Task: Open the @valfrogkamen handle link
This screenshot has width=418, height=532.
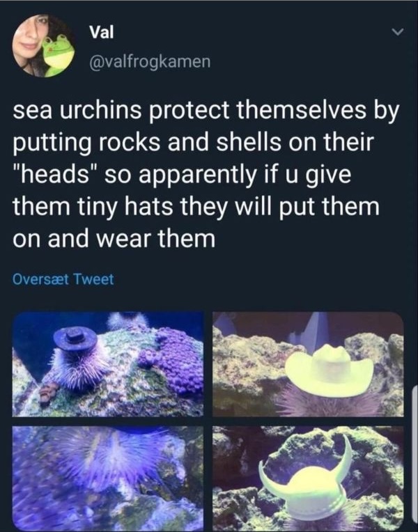Action: click(149, 62)
